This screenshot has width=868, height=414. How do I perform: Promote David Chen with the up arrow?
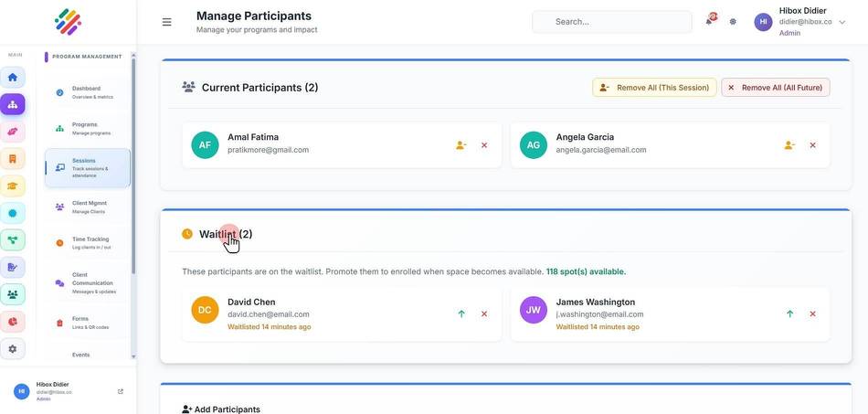(461, 313)
